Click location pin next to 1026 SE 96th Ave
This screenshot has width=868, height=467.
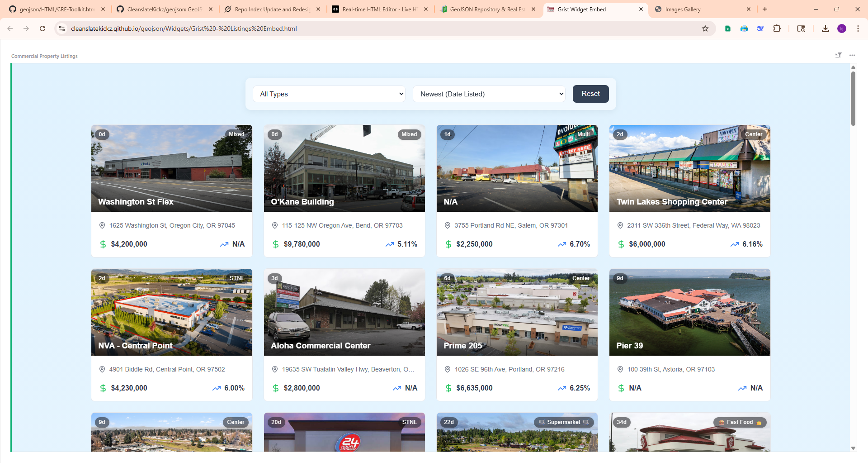[x=448, y=369]
